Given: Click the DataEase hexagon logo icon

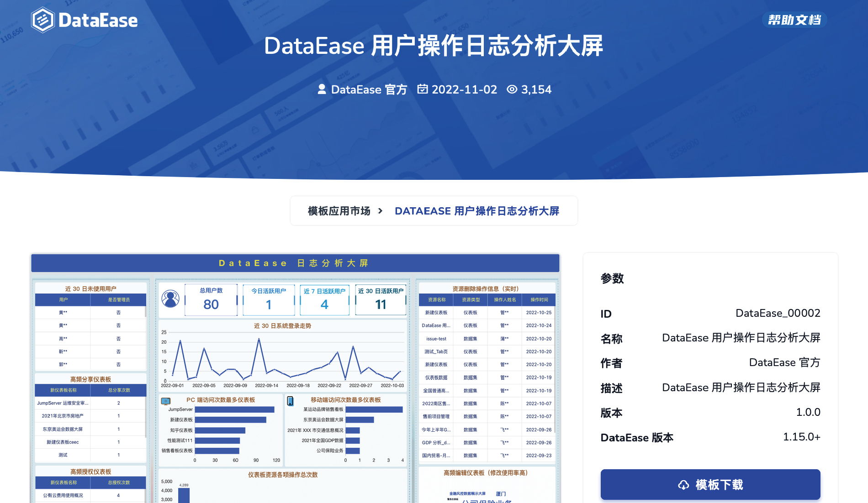Looking at the screenshot, I should click(43, 20).
